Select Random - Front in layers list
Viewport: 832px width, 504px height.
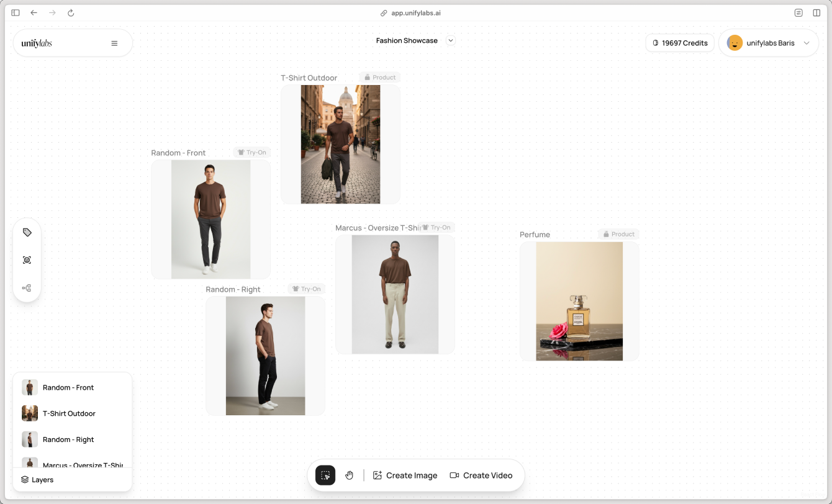point(68,387)
